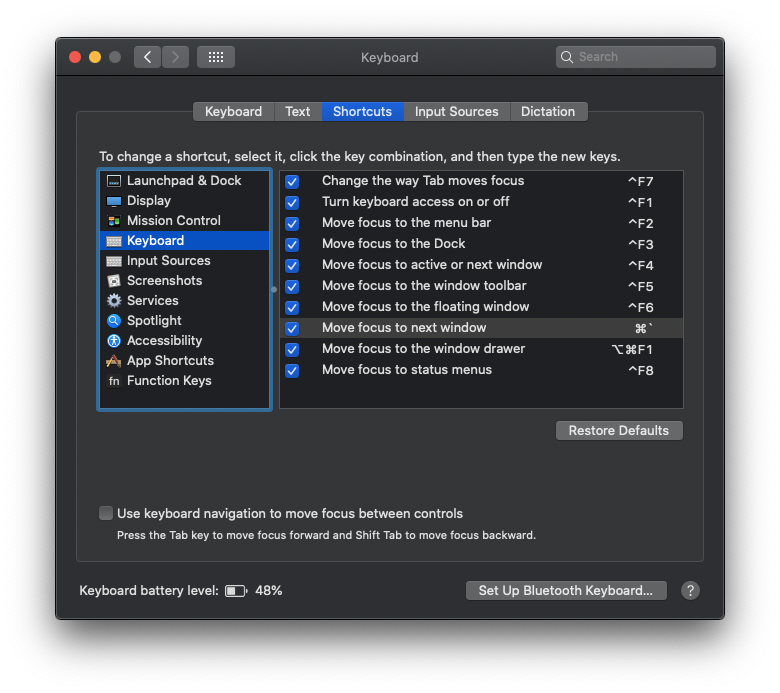Image resolution: width=780 pixels, height=693 pixels.
Task: Click the Screenshots camera icon
Action: click(114, 281)
